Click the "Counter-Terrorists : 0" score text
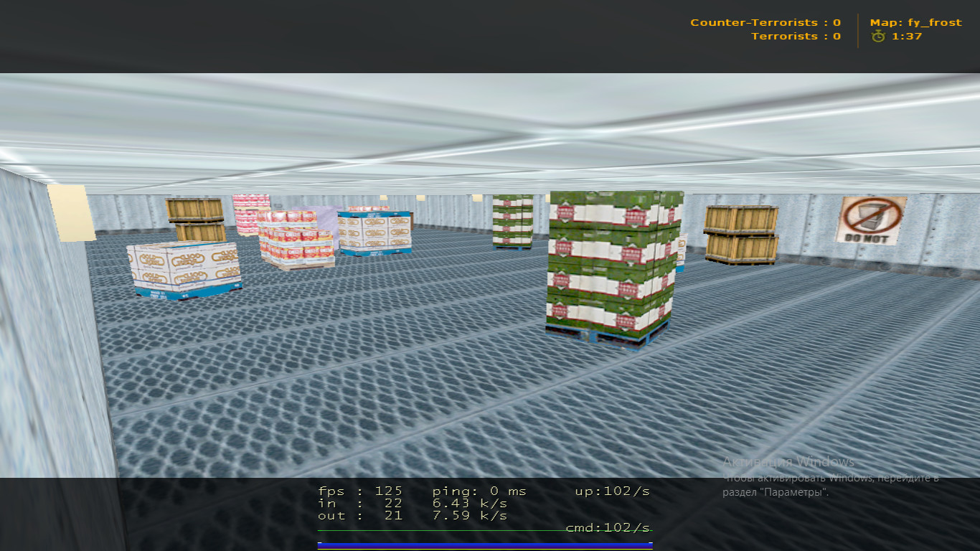Viewport: 980px width, 551px height. [765, 23]
